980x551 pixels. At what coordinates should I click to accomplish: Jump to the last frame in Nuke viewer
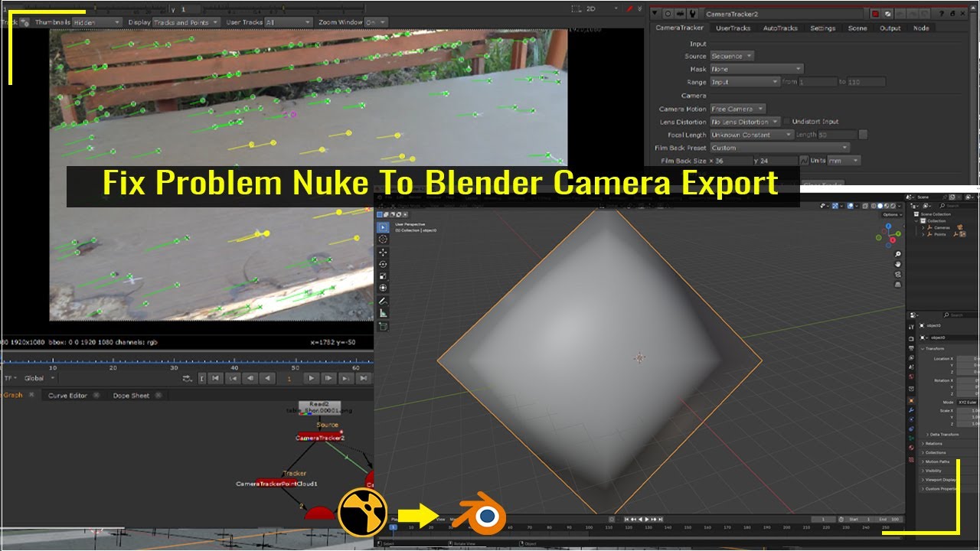click(x=363, y=378)
